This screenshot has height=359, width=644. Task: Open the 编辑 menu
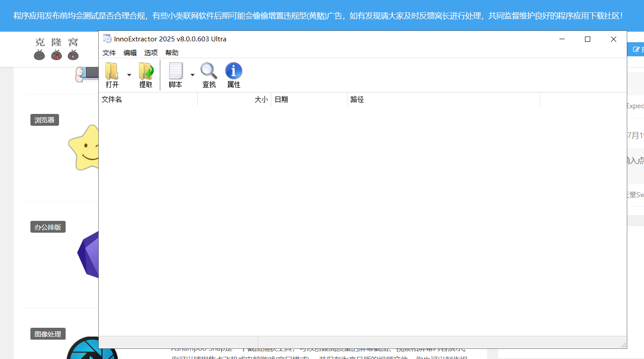(130, 53)
